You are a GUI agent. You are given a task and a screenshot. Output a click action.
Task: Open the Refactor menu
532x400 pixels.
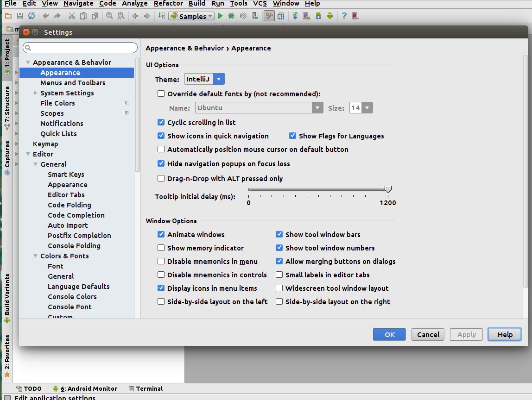[x=168, y=3]
